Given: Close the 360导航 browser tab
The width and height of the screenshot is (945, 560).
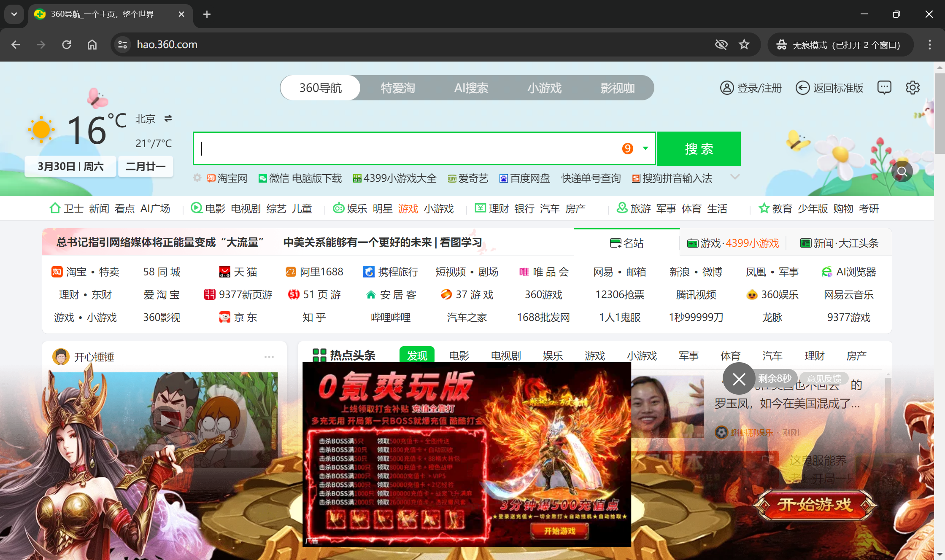Looking at the screenshot, I should 181,14.
